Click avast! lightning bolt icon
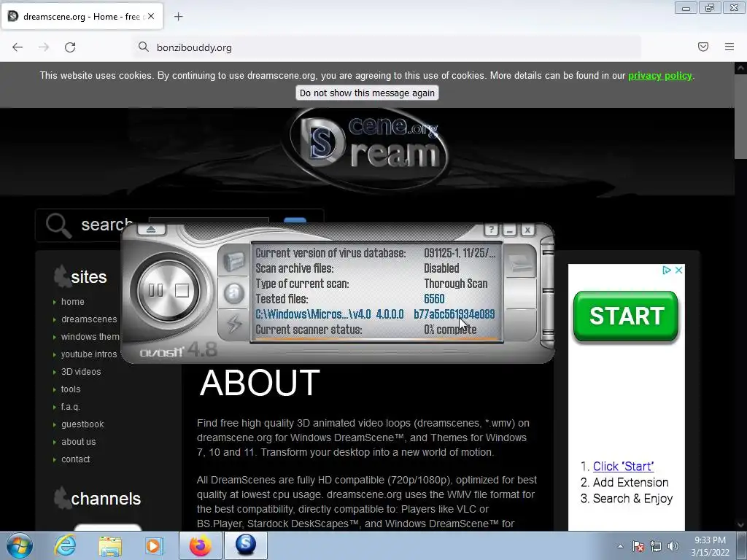This screenshot has width=747, height=560. coord(233,324)
